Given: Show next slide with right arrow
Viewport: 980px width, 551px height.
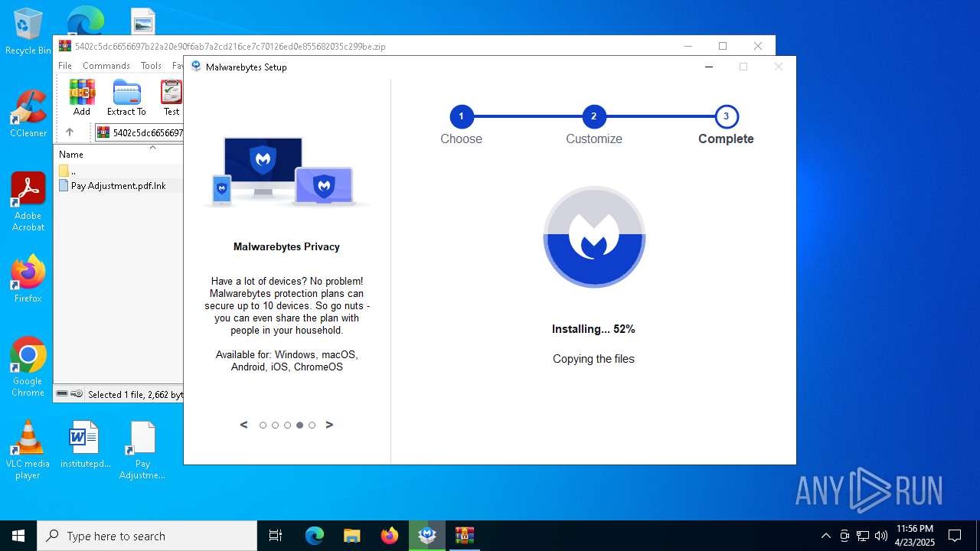Looking at the screenshot, I should (329, 425).
